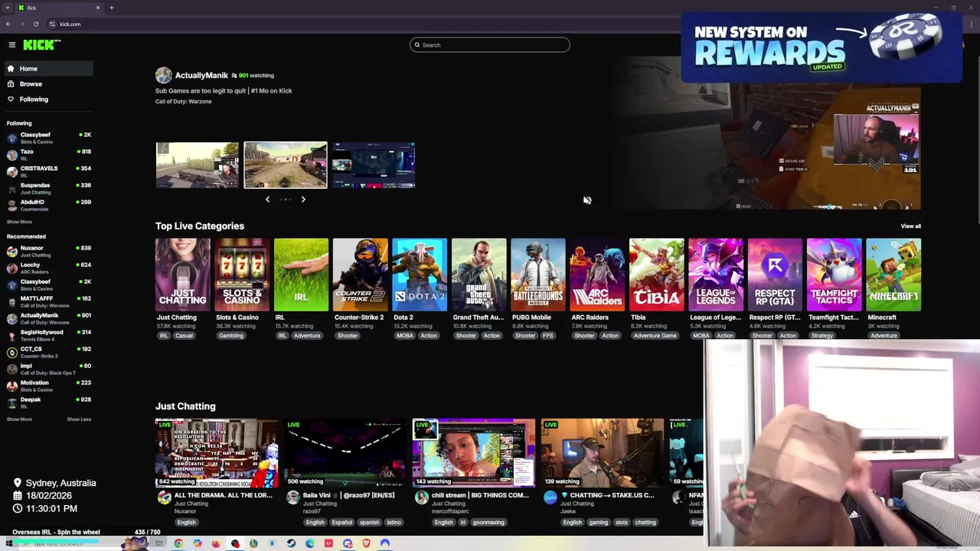Collapse Recommended list with Show Less
The image size is (980, 551).
coord(79,419)
